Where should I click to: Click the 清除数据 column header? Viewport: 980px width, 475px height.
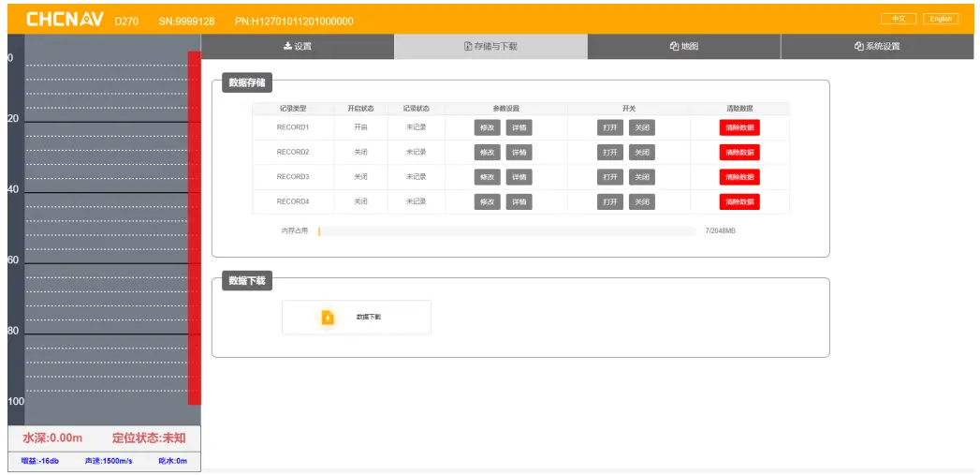click(739, 109)
